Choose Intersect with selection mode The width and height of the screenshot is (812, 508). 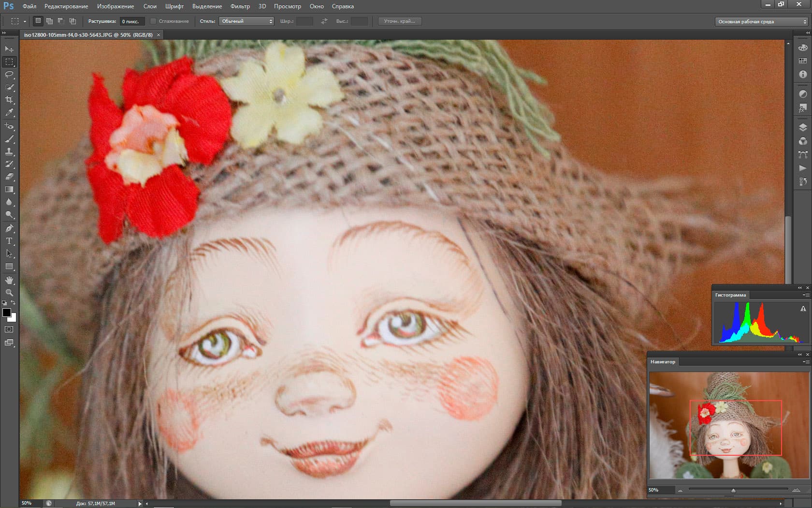(72, 21)
